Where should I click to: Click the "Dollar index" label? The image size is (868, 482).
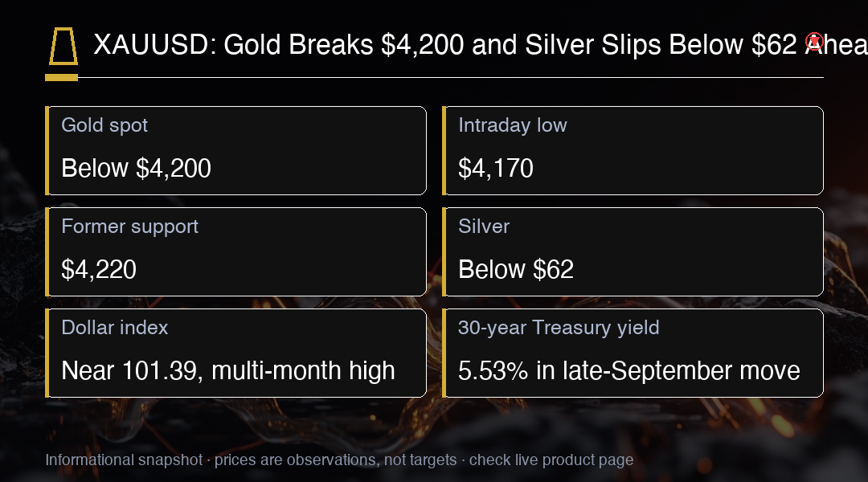[x=115, y=328]
